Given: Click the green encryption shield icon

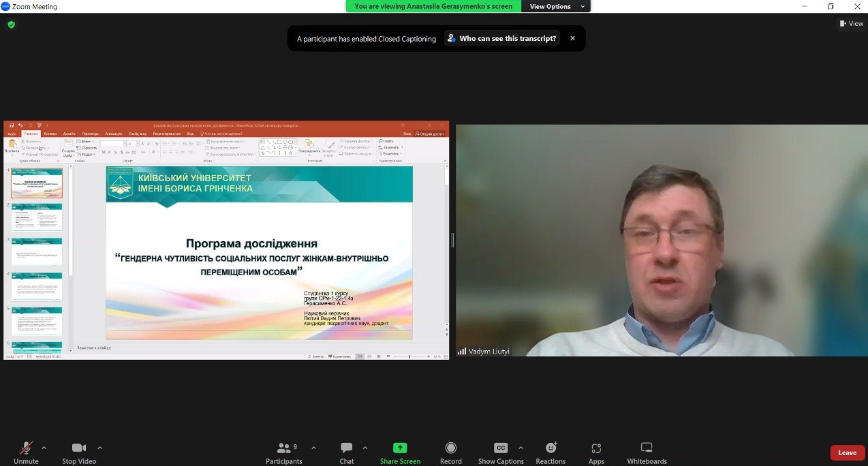Looking at the screenshot, I should click(x=11, y=25).
